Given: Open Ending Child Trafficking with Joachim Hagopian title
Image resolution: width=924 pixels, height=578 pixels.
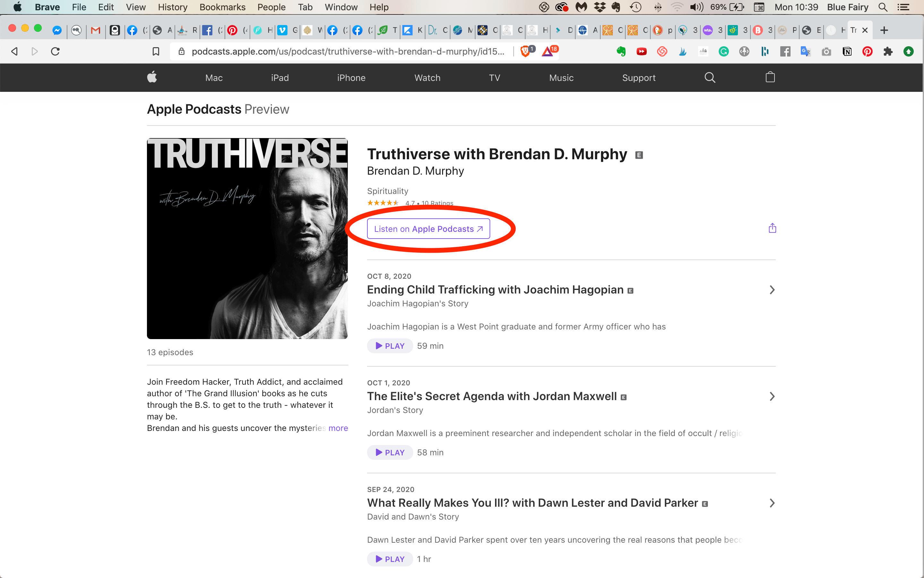Looking at the screenshot, I should click(495, 290).
